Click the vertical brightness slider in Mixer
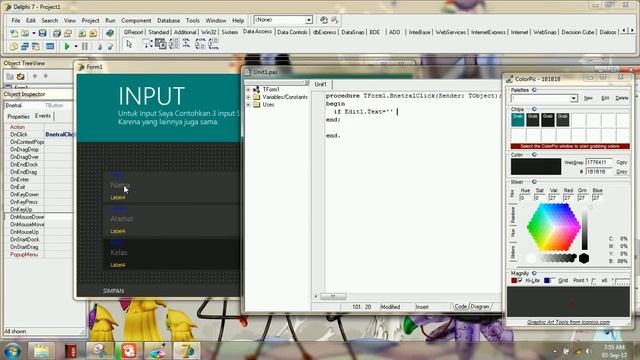Screen dimensions: 640x360 584,229
